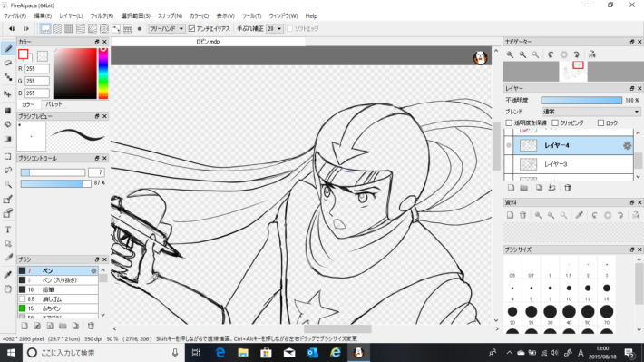Open the 選択範囲(S) menu
Image resolution: width=644 pixels, height=362 pixels.
coord(135,16)
